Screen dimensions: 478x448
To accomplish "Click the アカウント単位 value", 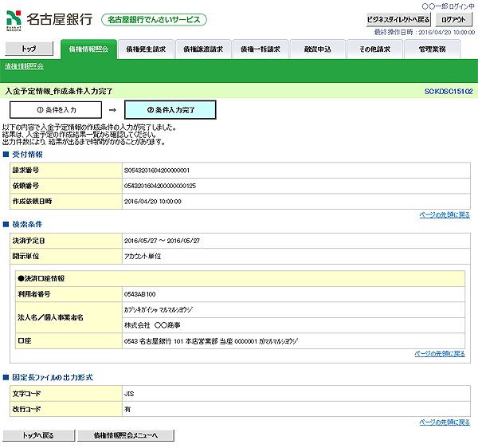I will coord(143,257).
